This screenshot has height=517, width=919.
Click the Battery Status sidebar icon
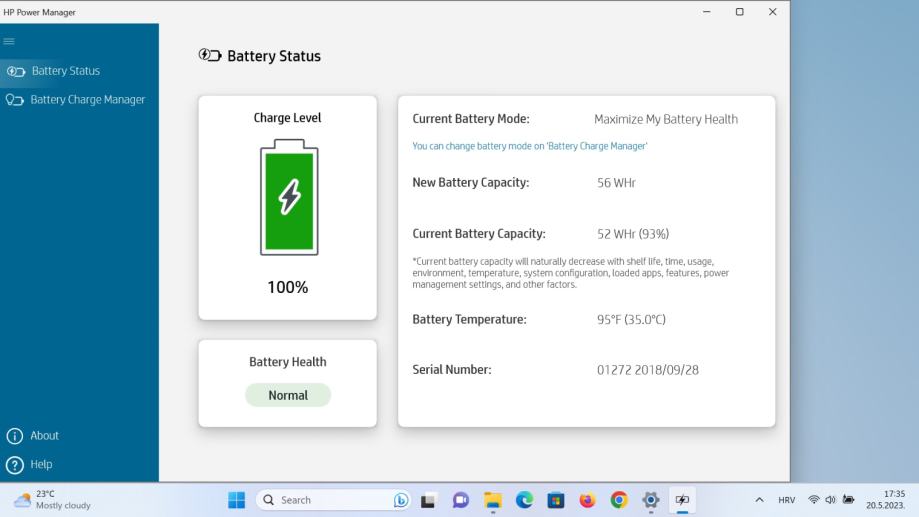pyautogui.click(x=16, y=72)
